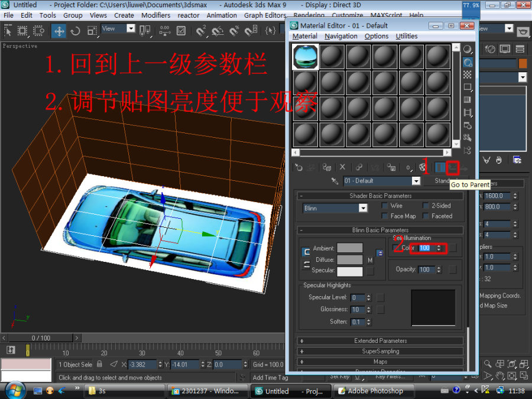Viewport: 532px width, 399px height.
Task: Enable the Face Map checkbox
Action: pyautogui.click(x=384, y=216)
